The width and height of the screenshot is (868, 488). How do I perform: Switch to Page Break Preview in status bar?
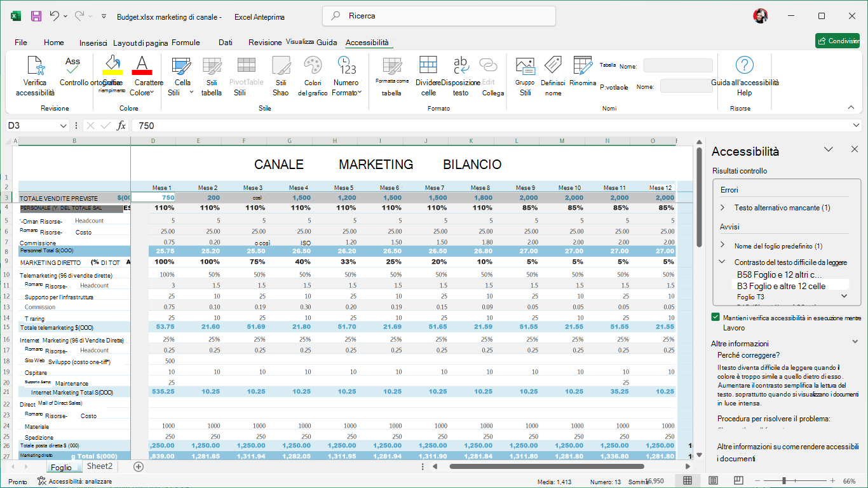coord(738,481)
